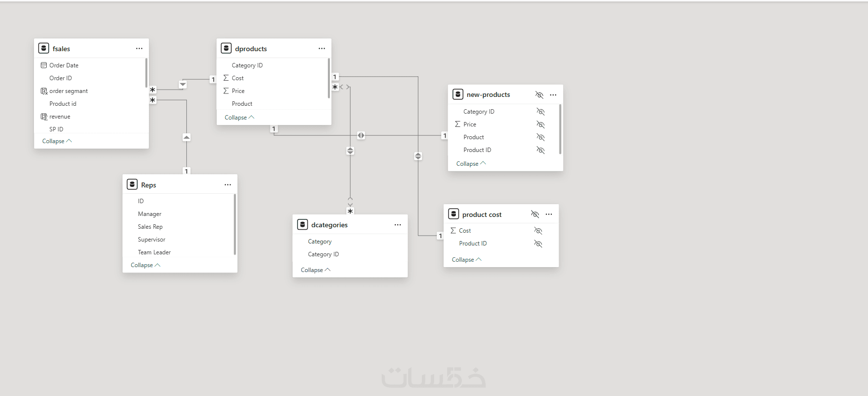Unhide the Price field in new-products

point(540,124)
